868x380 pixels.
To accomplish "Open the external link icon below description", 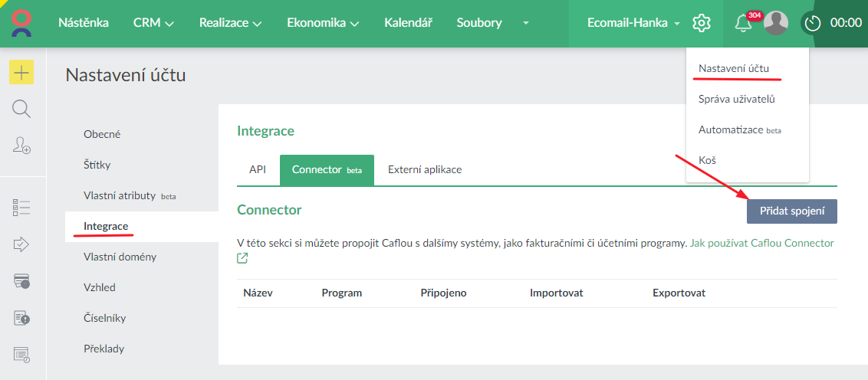I will click(242, 258).
